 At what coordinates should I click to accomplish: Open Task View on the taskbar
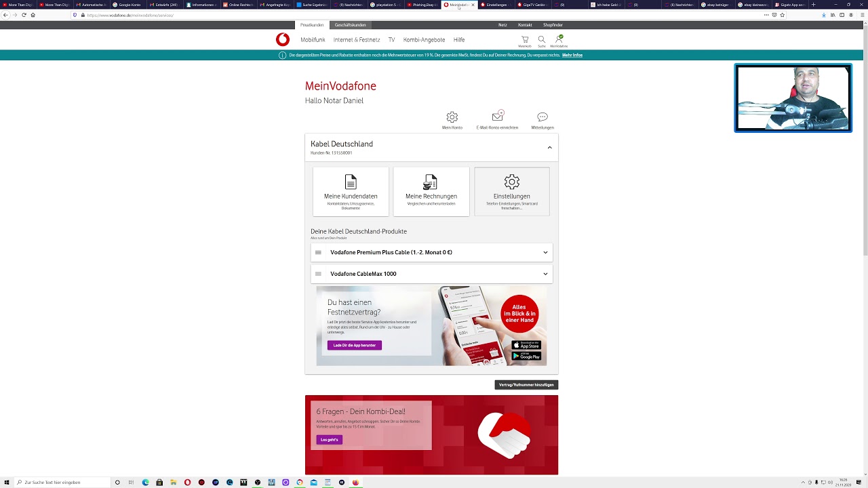click(x=131, y=483)
